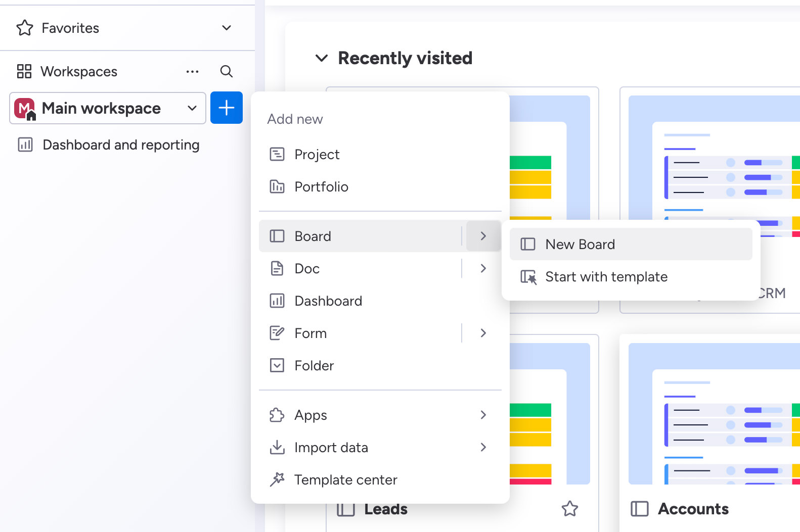The height and width of the screenshot is (532, 800).
Task: Choose Import data entry
Action: (x=380, y=447)
